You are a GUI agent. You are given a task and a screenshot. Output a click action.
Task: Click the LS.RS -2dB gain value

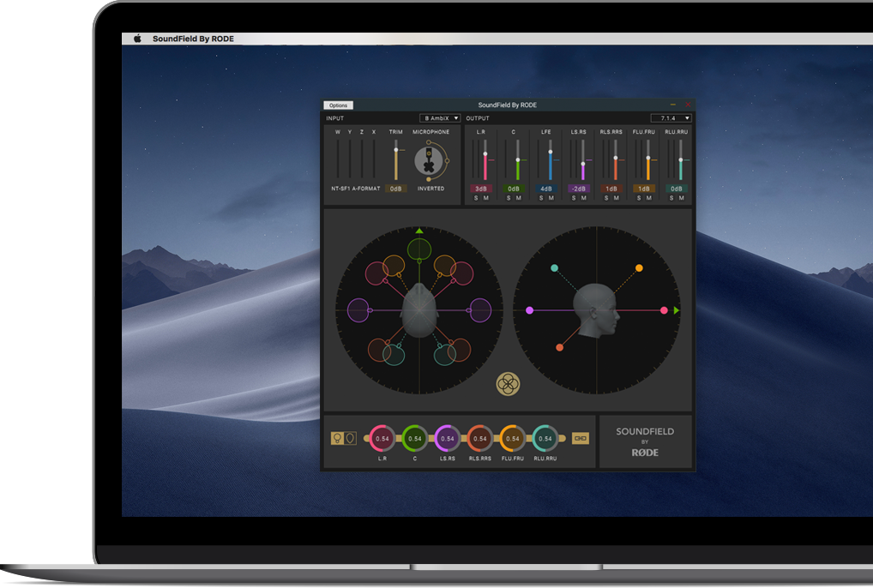[579, 189]
